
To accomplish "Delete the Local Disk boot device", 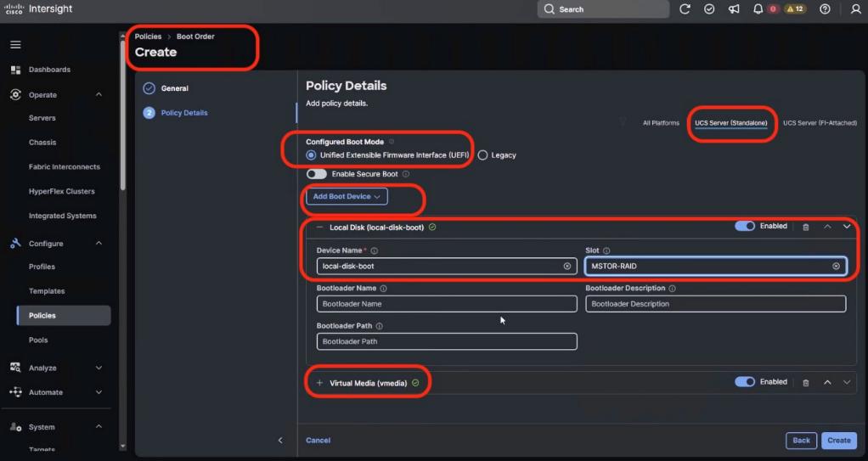I will (806, 227).
